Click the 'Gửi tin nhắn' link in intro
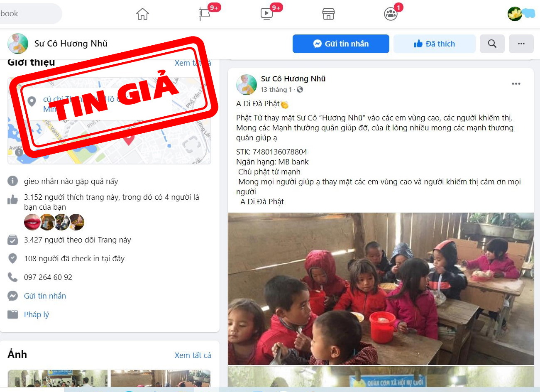This screenshot has height=392, width=540. tap(45, 296)
